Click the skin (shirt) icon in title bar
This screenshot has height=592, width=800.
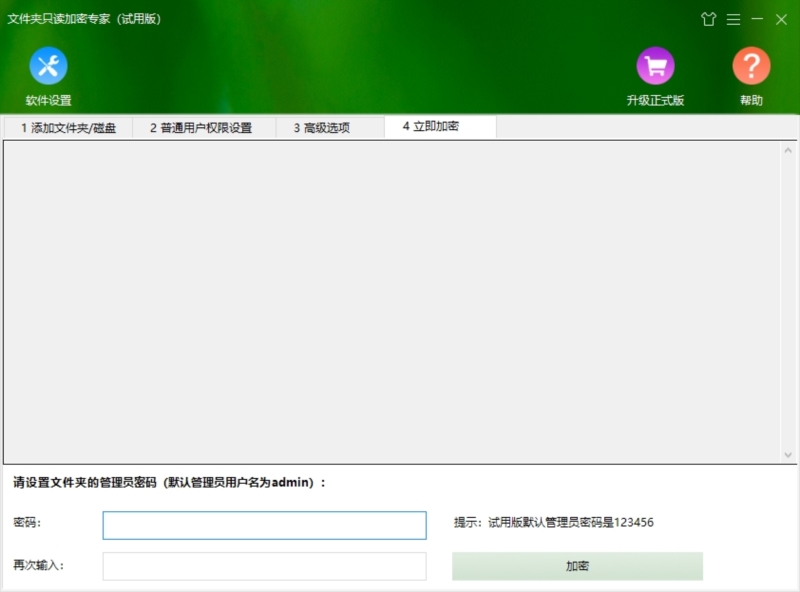pyautogui.click(x=709, y=19)
